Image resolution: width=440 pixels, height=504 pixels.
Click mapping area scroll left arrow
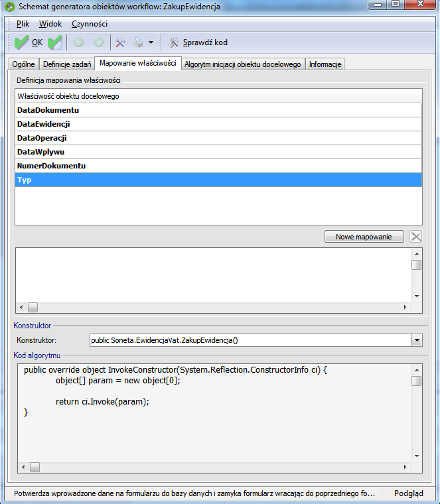pos(21,307)
